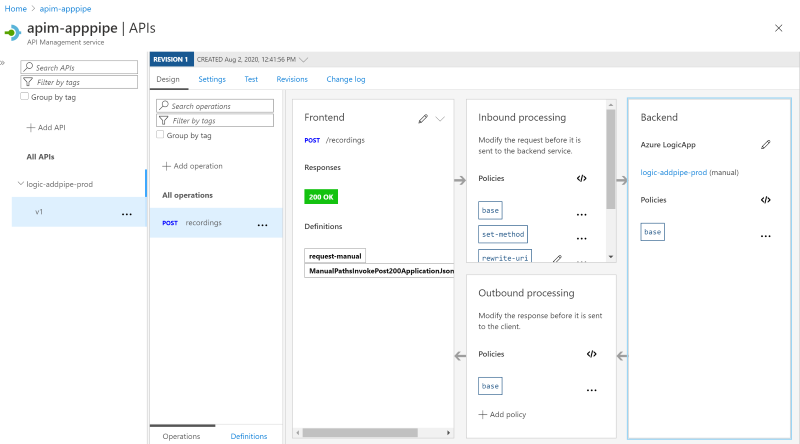The height and width of the screenshot is (444, 800).
Task: Toggle Group by tag for APIs
Action: point(24,96)
